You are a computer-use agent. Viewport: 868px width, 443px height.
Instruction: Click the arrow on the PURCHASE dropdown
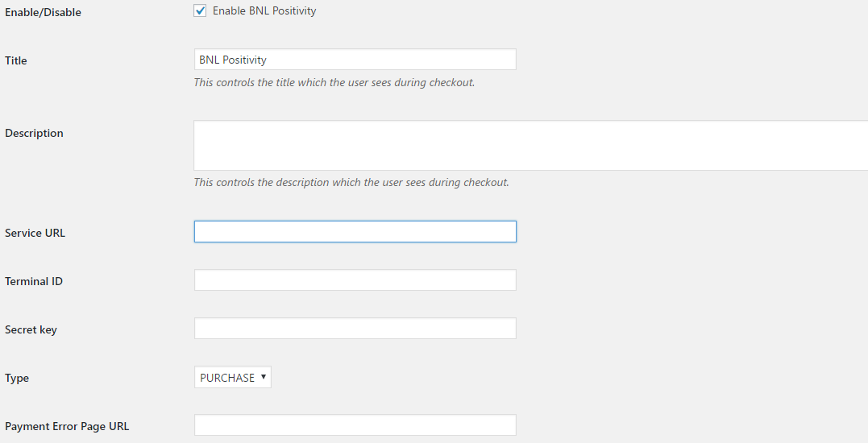tap(264, 377)
